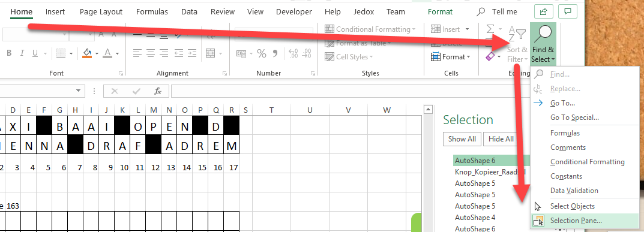Apply the Percent Style format icon
The image size is (644, 232).
point(262,53)
